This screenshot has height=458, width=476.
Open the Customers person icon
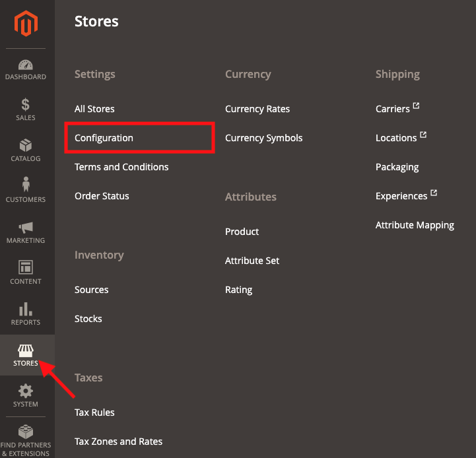[x=26, y=185]
